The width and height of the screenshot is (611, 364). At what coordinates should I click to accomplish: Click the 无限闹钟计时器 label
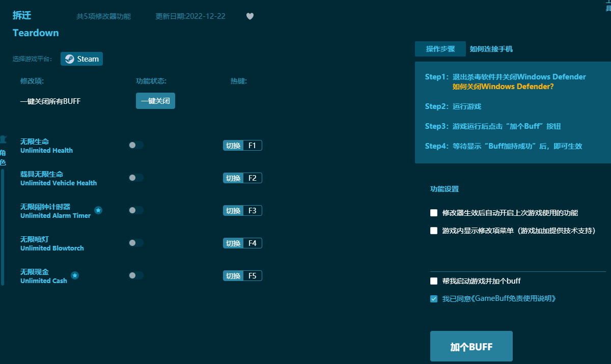click(x=45, y=207)
